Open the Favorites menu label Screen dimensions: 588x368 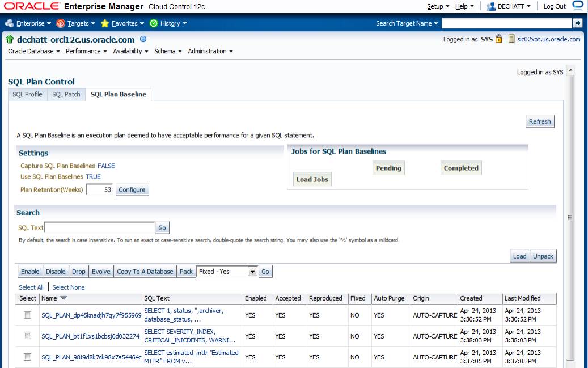125,23
